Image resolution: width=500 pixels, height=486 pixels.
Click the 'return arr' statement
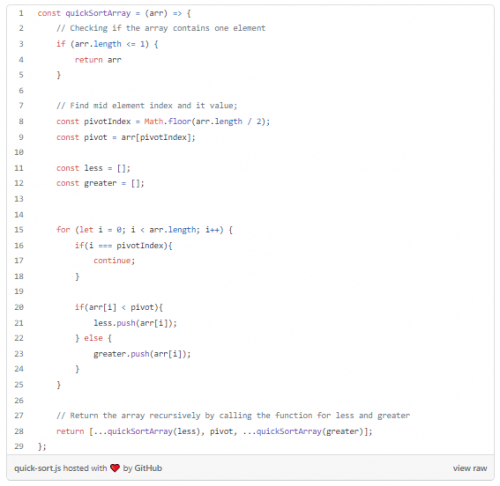point(98,60)
